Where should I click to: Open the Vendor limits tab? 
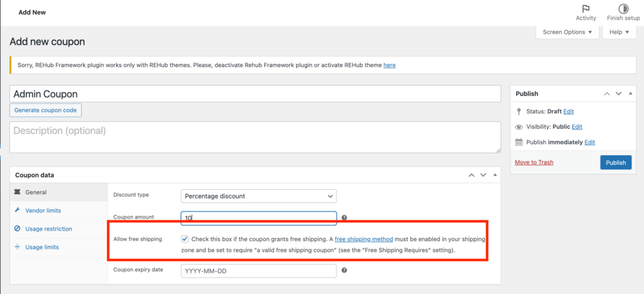click(x=58, y=210)
